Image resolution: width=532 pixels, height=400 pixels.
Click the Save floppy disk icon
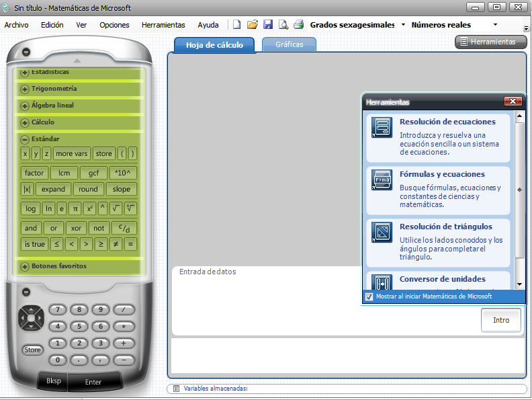(x=268, y=24)
